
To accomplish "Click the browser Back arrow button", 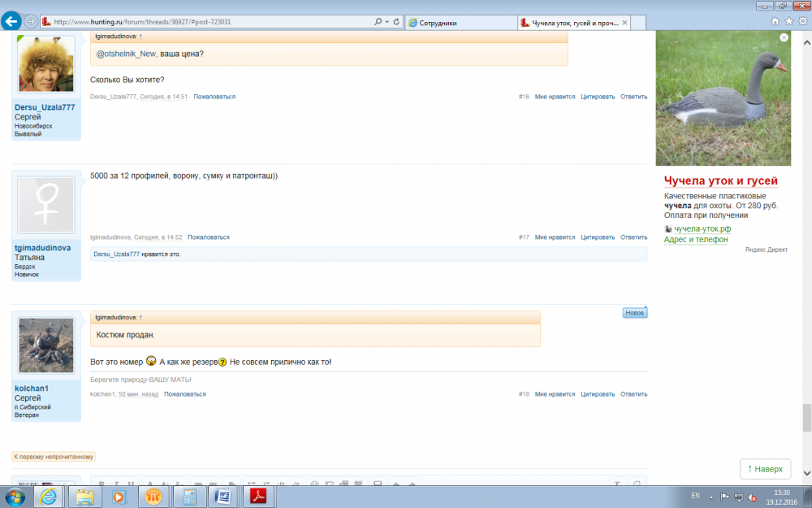I will [x=11, y=22].
